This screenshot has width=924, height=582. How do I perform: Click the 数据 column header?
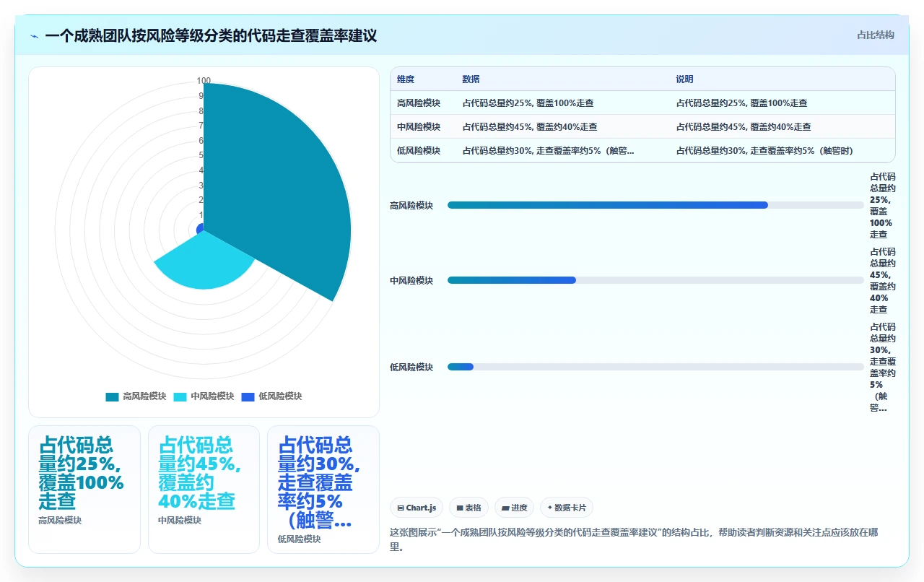point(471,79)
